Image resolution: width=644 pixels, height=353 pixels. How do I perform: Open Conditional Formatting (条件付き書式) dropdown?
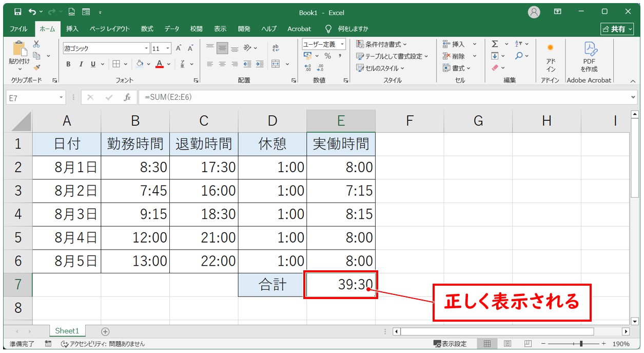tap(381, 44)
